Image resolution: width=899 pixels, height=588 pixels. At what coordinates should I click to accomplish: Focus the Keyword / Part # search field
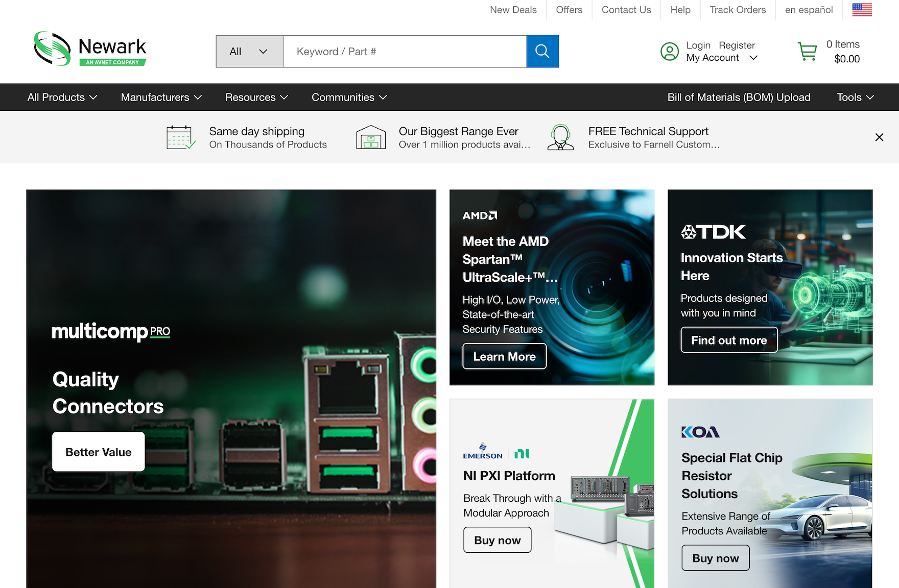[x=405, y=52]
